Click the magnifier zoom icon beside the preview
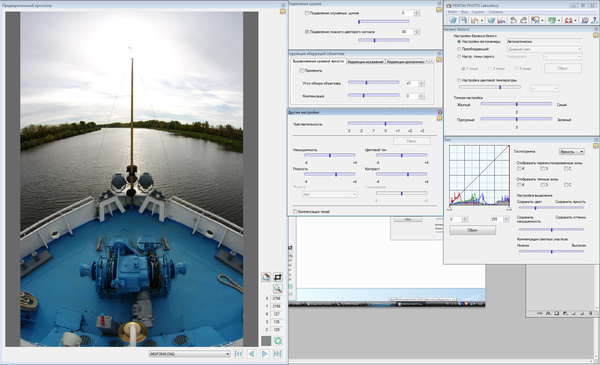Viewport: 600px width, 365px height. 278,288
